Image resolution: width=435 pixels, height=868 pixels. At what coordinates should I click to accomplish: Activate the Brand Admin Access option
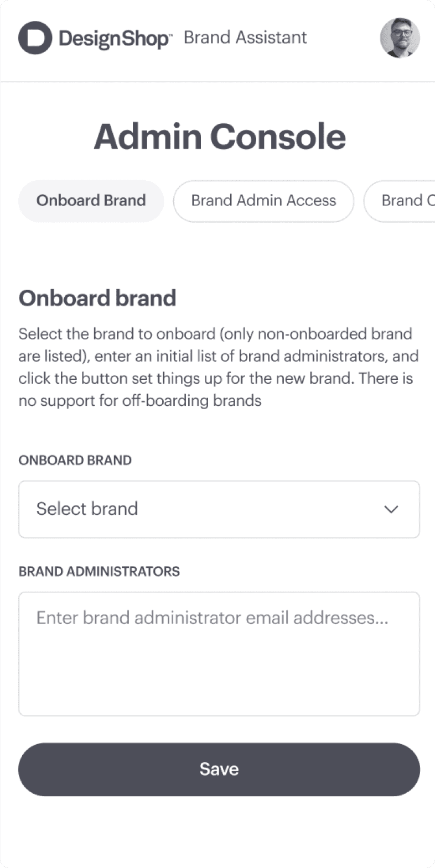263,201
